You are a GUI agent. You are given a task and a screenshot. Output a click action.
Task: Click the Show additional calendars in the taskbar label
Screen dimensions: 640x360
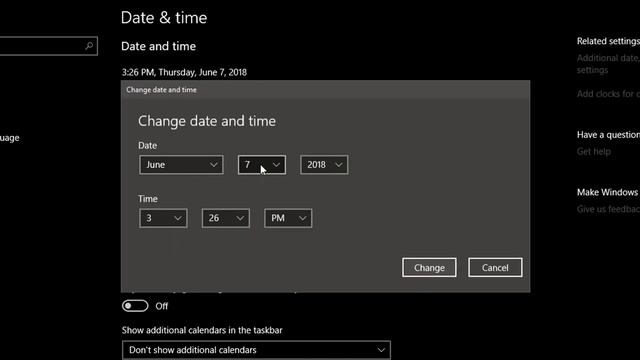(202, 330)
